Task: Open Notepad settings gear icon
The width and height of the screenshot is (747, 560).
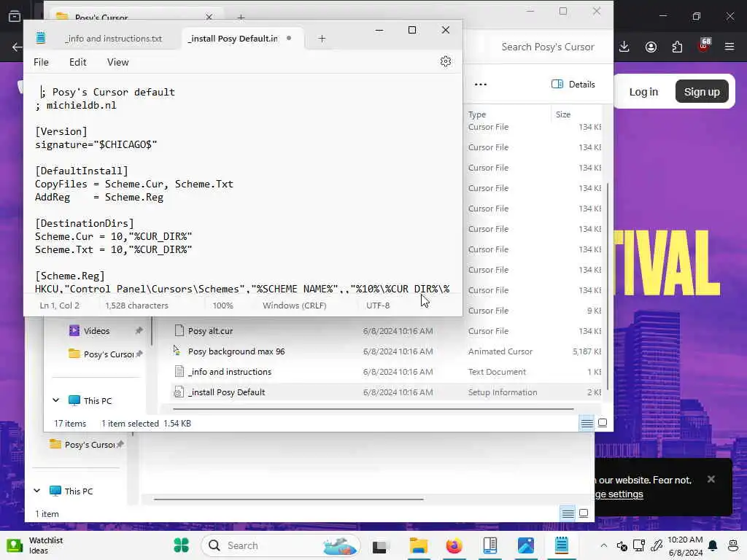Action: 446,61
